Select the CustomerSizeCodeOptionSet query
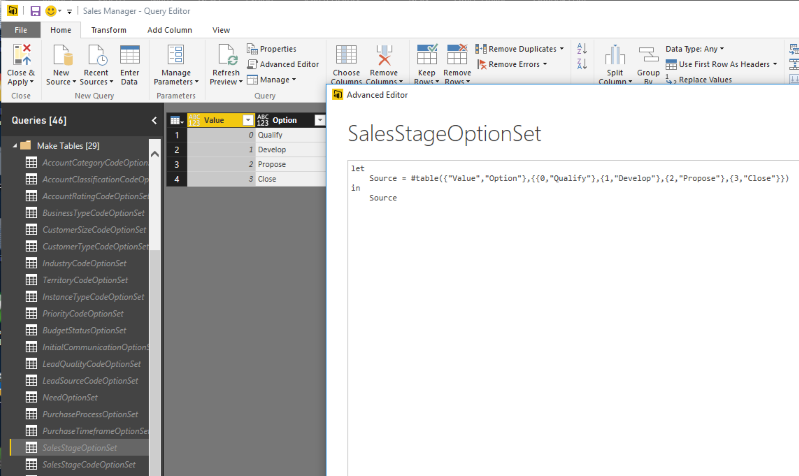The height and width of the screenshot is (476, 799). (87, 230)
